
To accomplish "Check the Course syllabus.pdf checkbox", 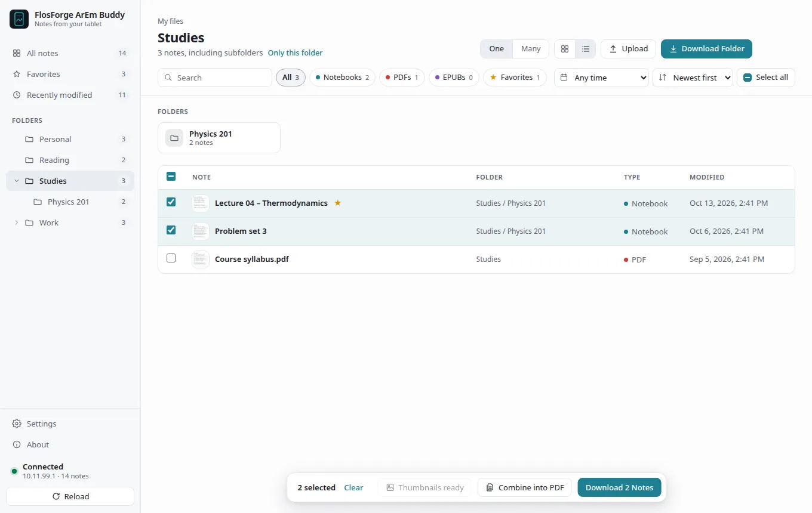I will point(171,258).
